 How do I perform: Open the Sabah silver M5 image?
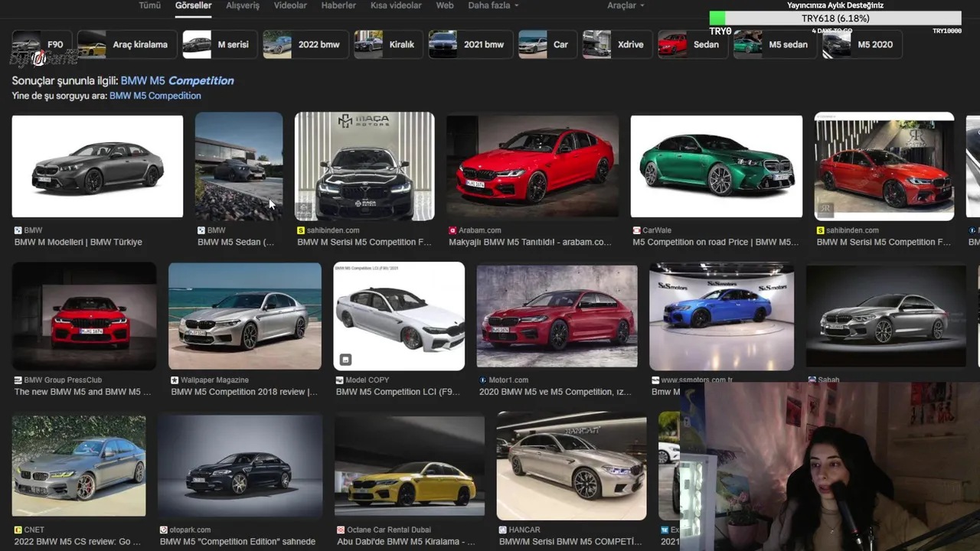click(x=886, y=316)
